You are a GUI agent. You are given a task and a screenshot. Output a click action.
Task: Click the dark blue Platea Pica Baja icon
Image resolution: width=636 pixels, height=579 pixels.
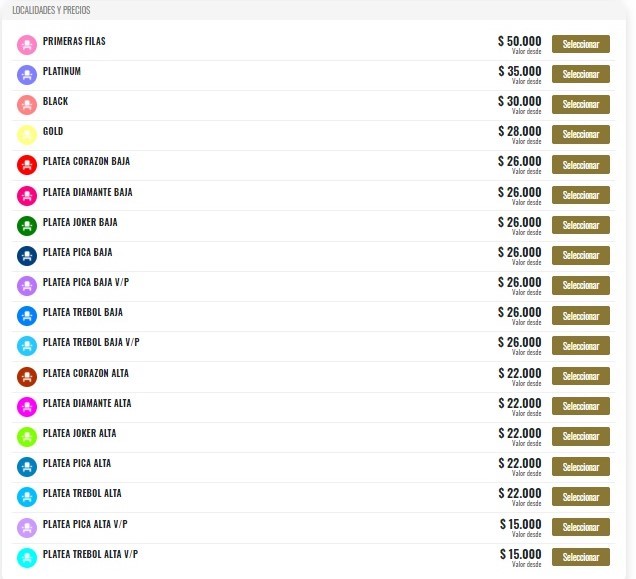coord(27,256)
